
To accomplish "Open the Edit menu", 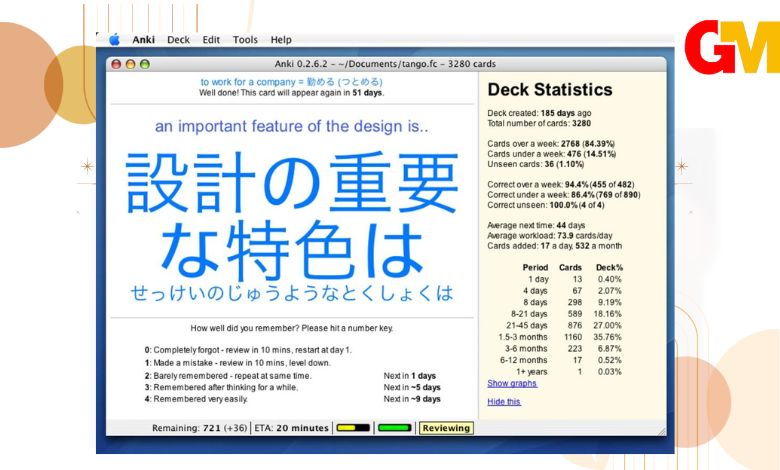I will tap(211, 40).
